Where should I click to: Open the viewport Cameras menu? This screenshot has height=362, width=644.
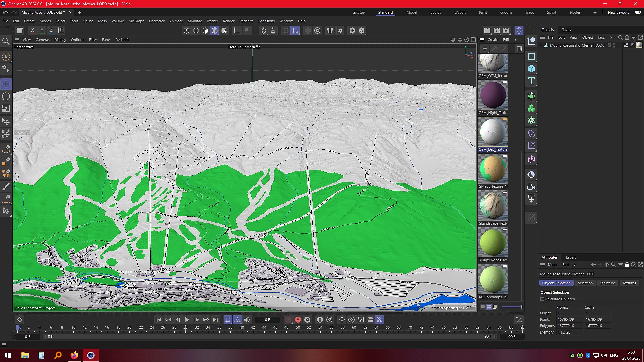point(42,40)
